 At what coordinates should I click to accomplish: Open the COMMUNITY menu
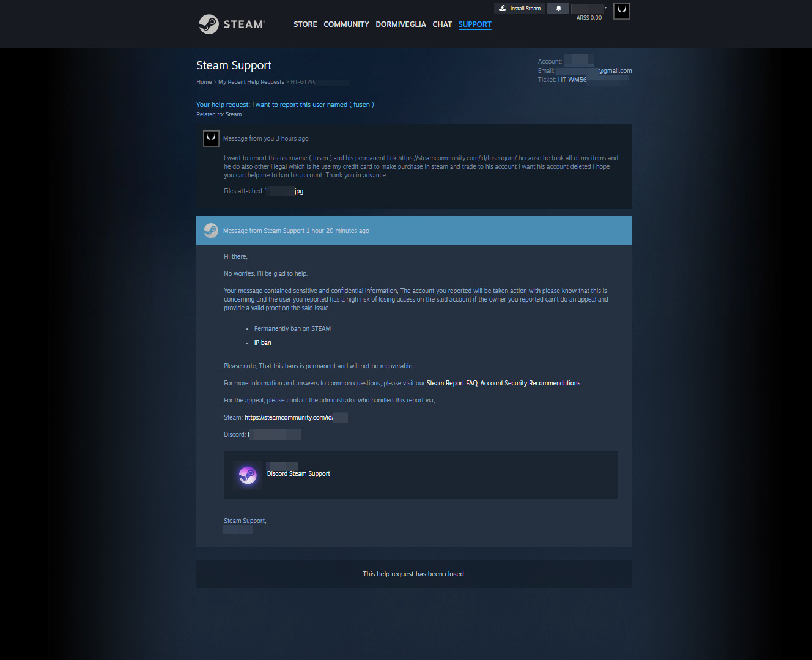[x=346, y=24]
